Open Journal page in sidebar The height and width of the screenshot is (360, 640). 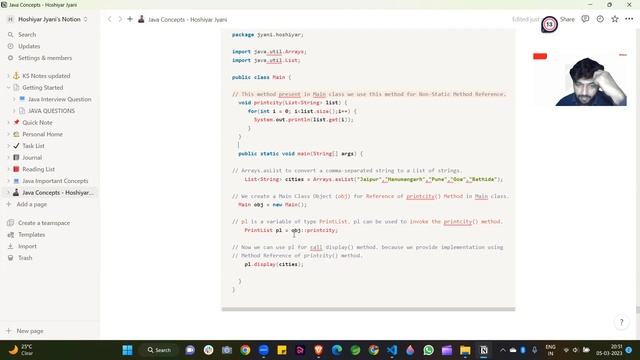point(32,158)
